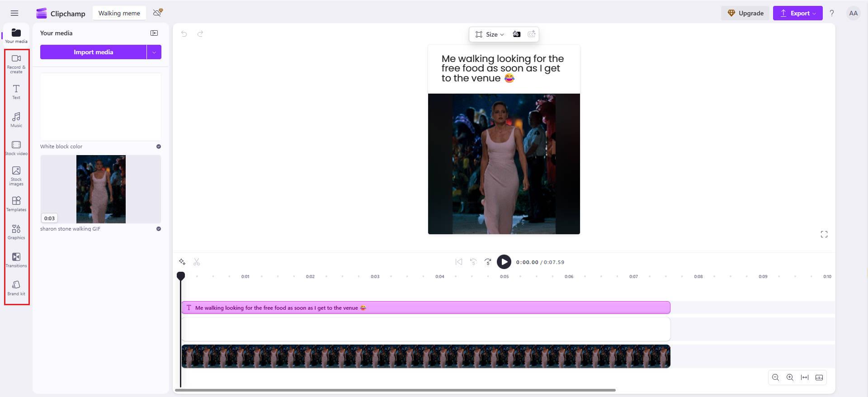Viewport: 868px width, 397px height.
Task: Select the White block color thumbnail
Action: pyautogui.click(x=100, y=107)
